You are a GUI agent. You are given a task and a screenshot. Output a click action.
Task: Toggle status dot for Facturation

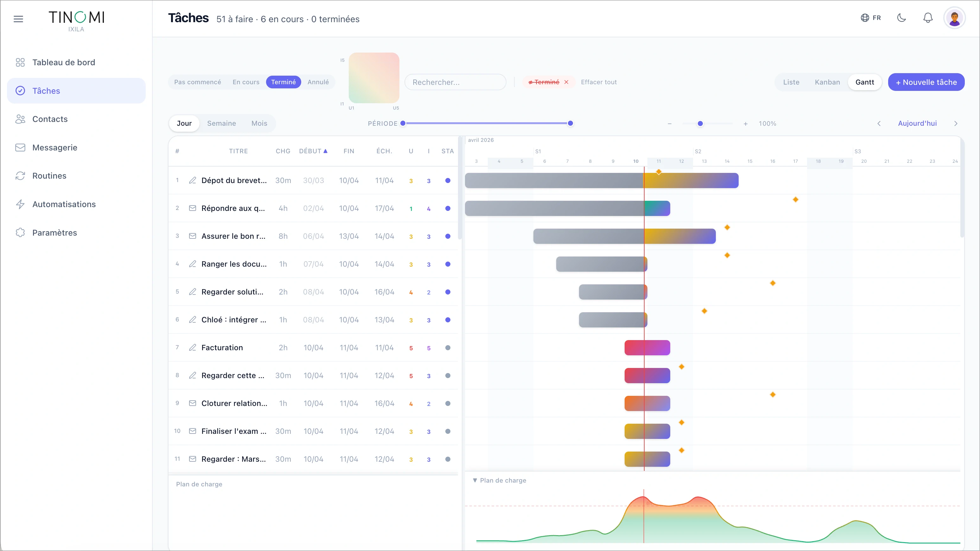coord(448,348)
